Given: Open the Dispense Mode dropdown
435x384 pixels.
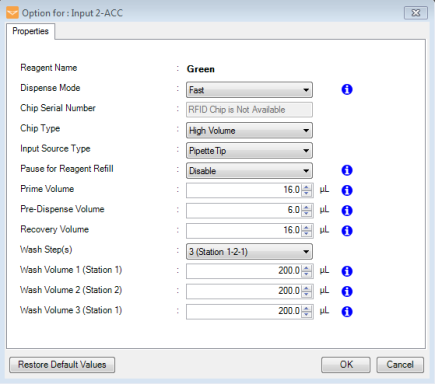Looking at the screenshot, I should (x=249, y=90).
